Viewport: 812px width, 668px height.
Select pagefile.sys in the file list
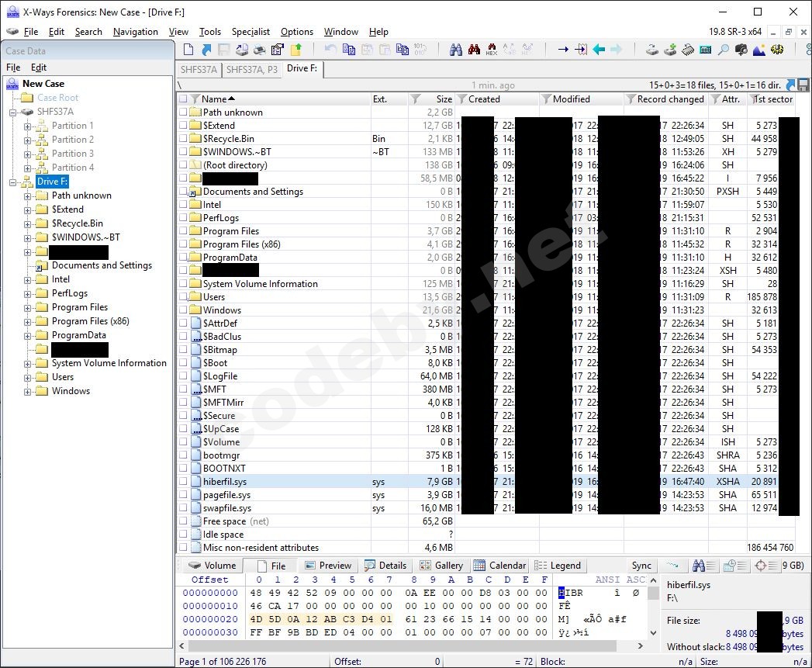[x=226, y=495]
